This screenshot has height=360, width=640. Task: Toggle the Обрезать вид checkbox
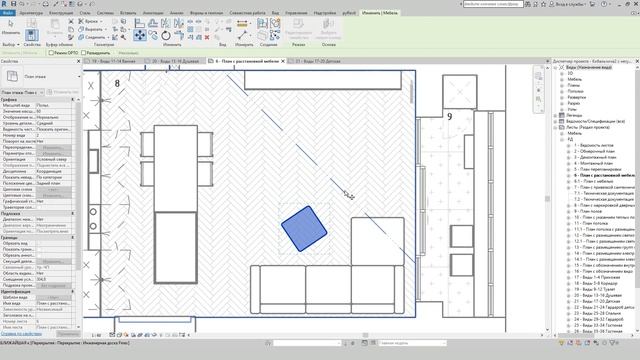(x=39, y=243)
